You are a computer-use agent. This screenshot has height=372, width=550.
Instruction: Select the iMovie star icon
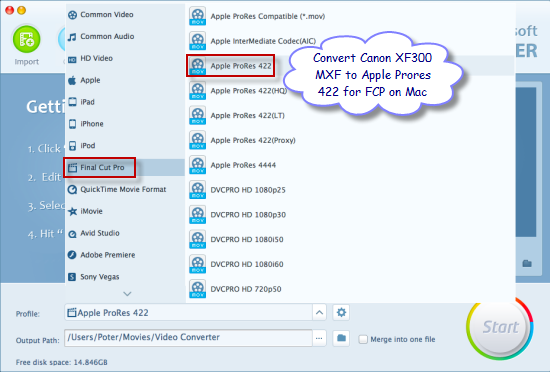[72, 211]
